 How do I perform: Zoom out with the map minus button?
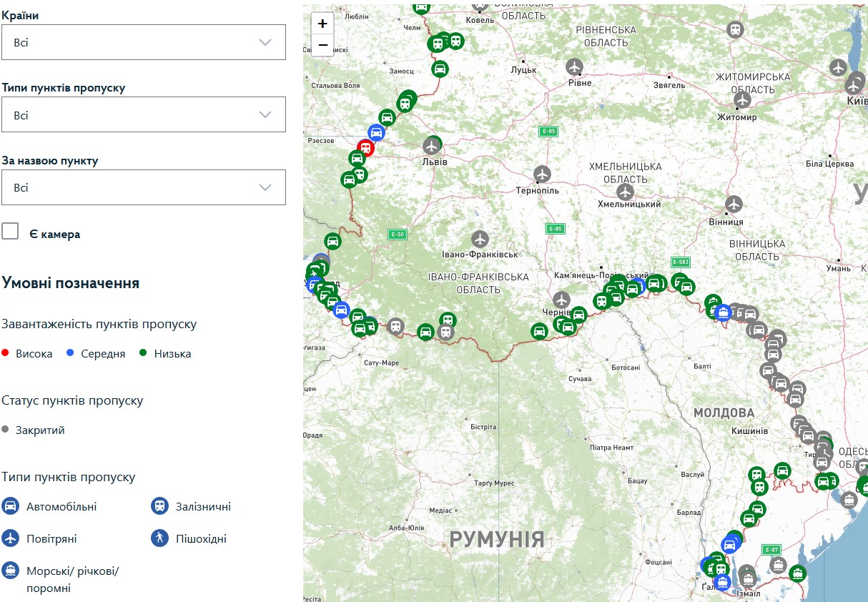click(x=322, y=45)
